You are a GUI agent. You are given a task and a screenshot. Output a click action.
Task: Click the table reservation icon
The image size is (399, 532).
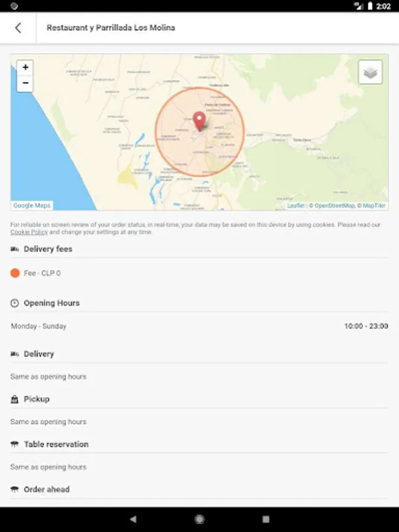(x=15, y=445)
